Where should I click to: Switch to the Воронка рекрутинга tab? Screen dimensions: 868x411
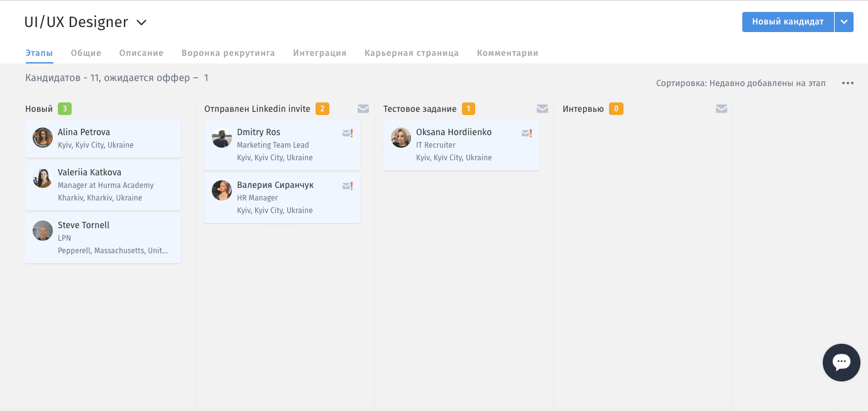coord(228,53)
